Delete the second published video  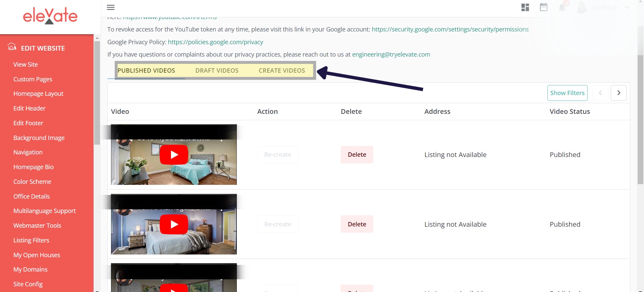click(x=357, y=224)
